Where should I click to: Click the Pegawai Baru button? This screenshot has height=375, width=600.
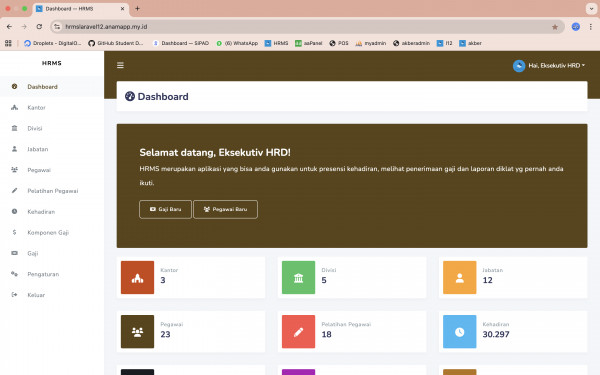[225, 209]
